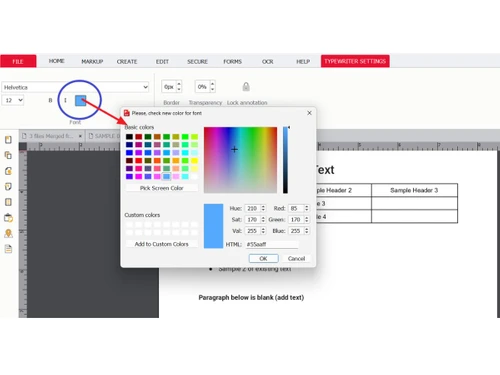Open the sidebar icon showing two overlapping pages

tap(8, 155)
